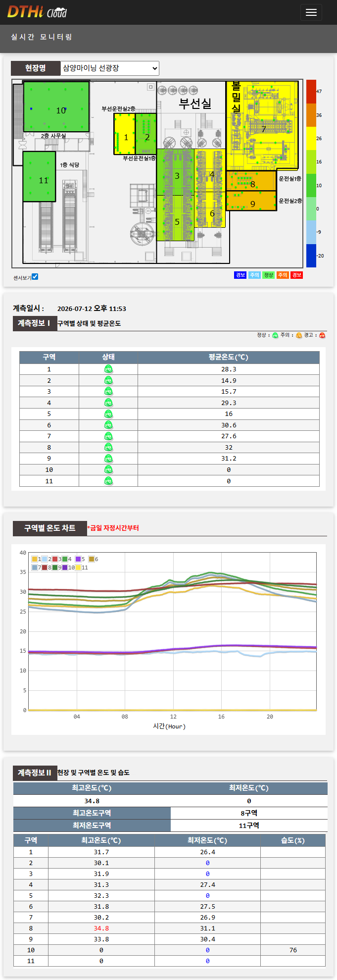Click the green 정상 badge under floor plan
Image resolution: width=337 pixels, height=980 pixels.
268,275
